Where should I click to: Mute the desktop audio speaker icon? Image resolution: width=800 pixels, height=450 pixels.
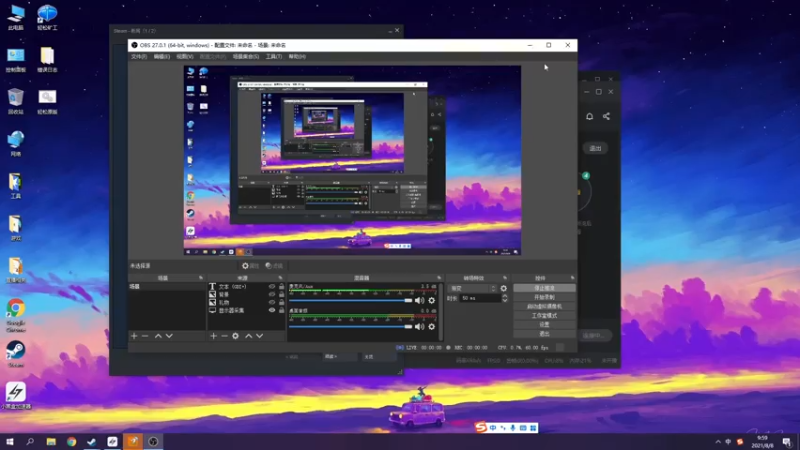419,327
